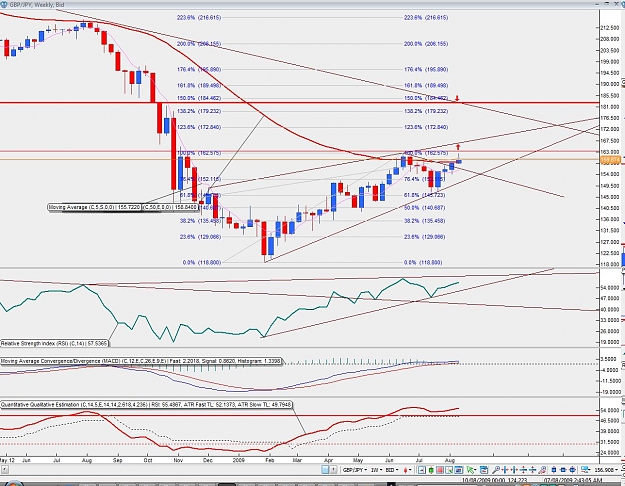Click the middle of three blue box icons
This screenshot has width=625, height=486.
[563, 470]
